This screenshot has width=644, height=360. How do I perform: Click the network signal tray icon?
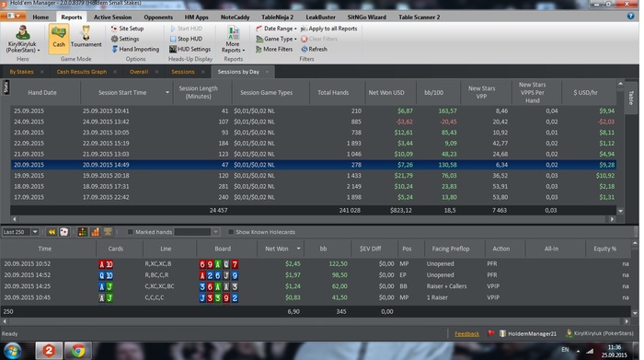[x=590, y=351]
